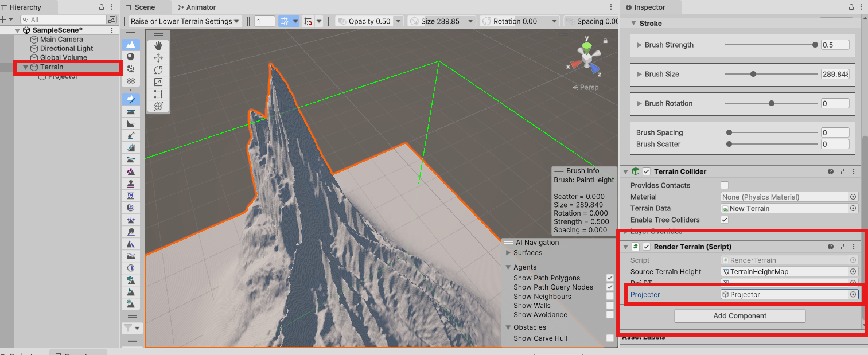Open Render Terrain script help icon

[x=831, y=247]
